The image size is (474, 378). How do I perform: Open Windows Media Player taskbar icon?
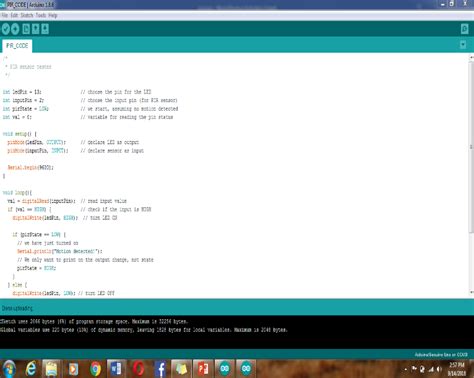73,369
